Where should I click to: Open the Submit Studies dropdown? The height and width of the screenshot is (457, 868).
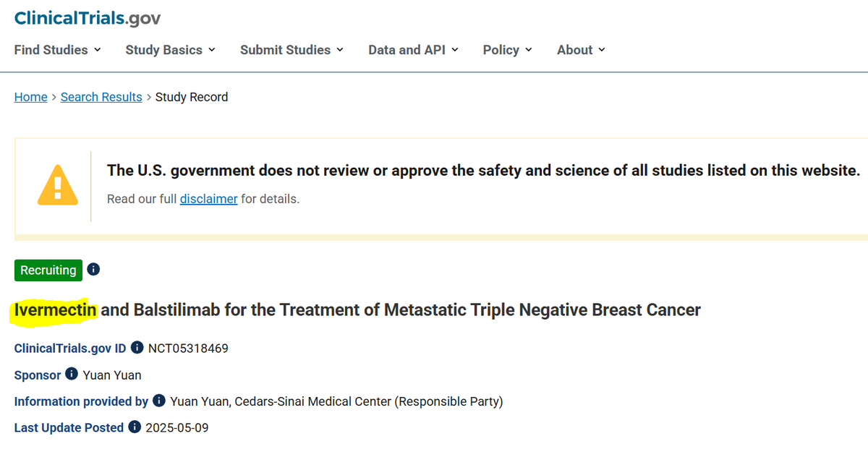coord(292,50)
